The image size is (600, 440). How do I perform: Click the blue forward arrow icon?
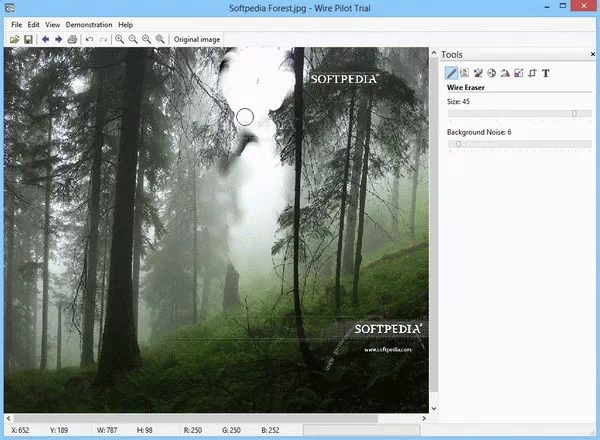coord(59,39)
